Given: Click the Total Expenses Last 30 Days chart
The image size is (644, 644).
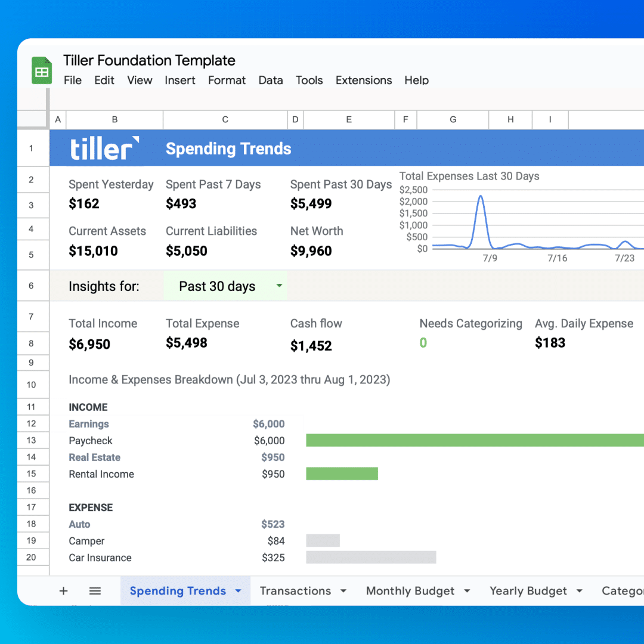Looking at the screenshot, I should 521,218.
